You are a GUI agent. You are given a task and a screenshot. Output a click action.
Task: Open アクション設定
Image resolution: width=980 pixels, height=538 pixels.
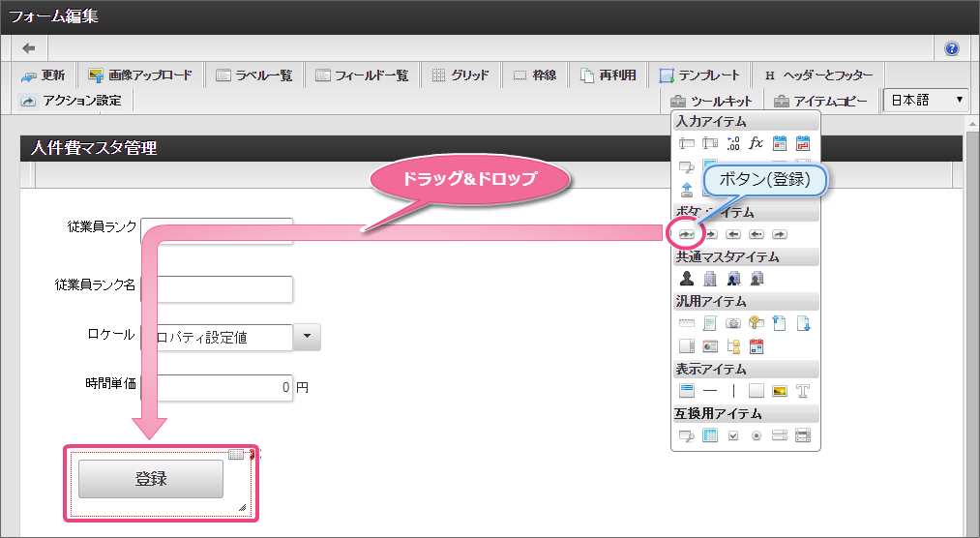(x=70, y=101)
